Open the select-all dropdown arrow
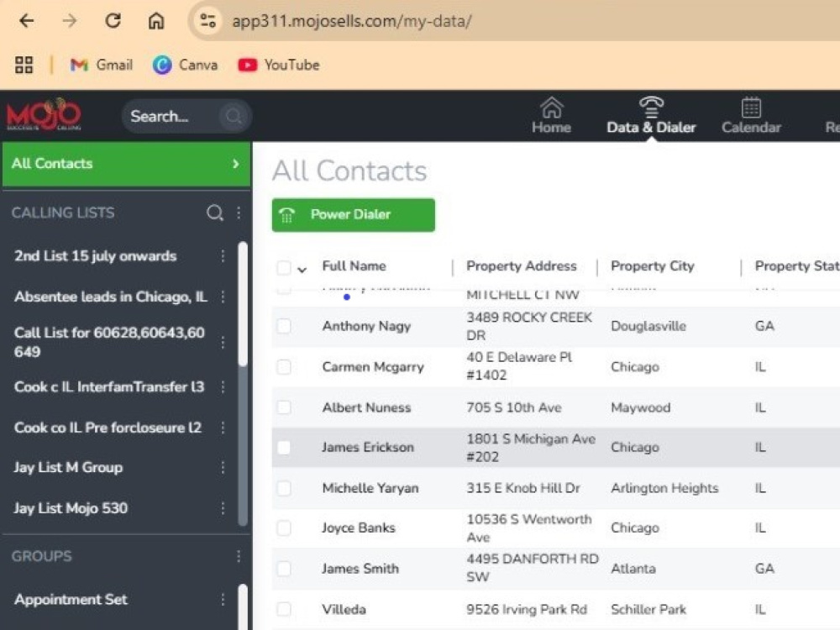The width and height of the screenshot is (840, 630). click(302, 270)
